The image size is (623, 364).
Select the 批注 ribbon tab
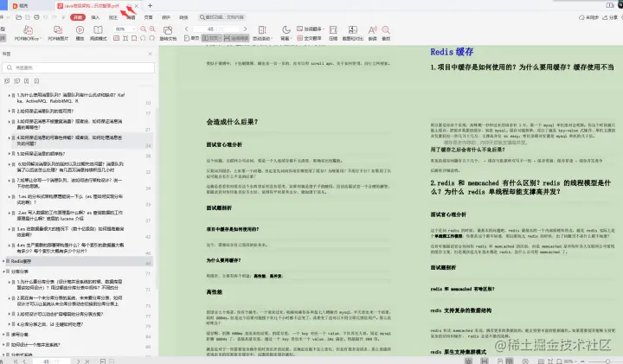(113, 17)
